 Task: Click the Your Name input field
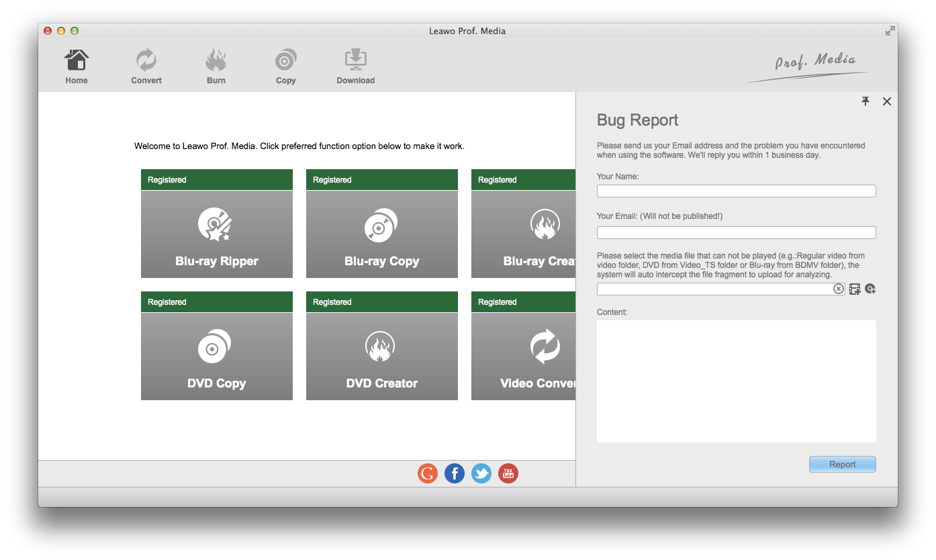coord(736,191)
